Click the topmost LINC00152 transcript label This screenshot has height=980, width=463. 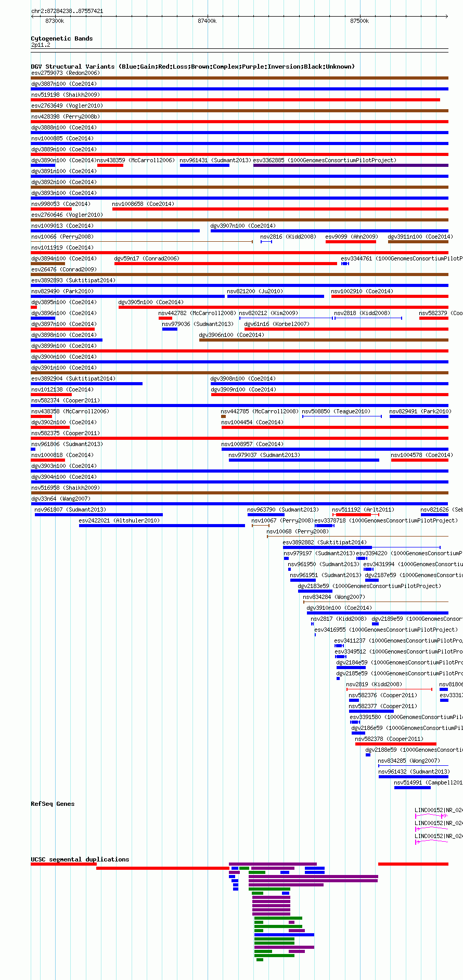pos(439,810)
